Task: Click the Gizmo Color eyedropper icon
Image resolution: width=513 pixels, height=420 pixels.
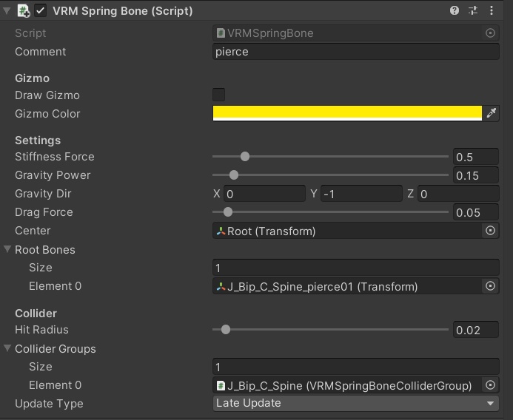Action: click(x=491, y=113)
